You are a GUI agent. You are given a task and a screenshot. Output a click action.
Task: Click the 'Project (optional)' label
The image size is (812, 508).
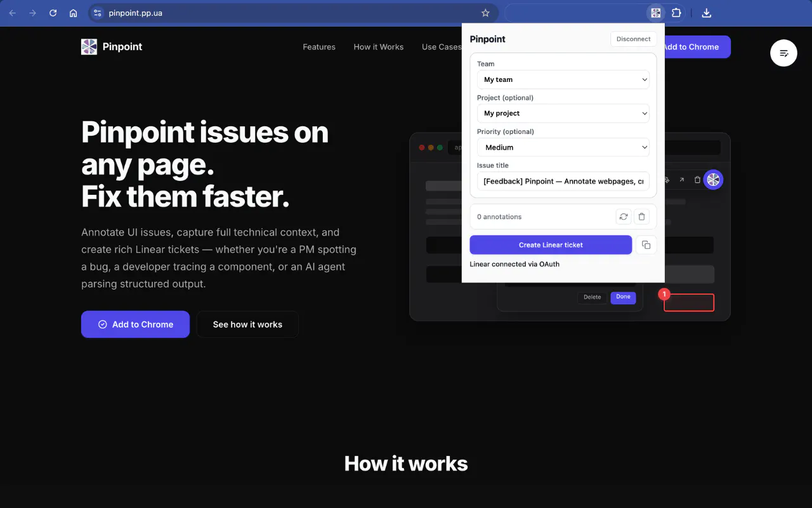505,98
